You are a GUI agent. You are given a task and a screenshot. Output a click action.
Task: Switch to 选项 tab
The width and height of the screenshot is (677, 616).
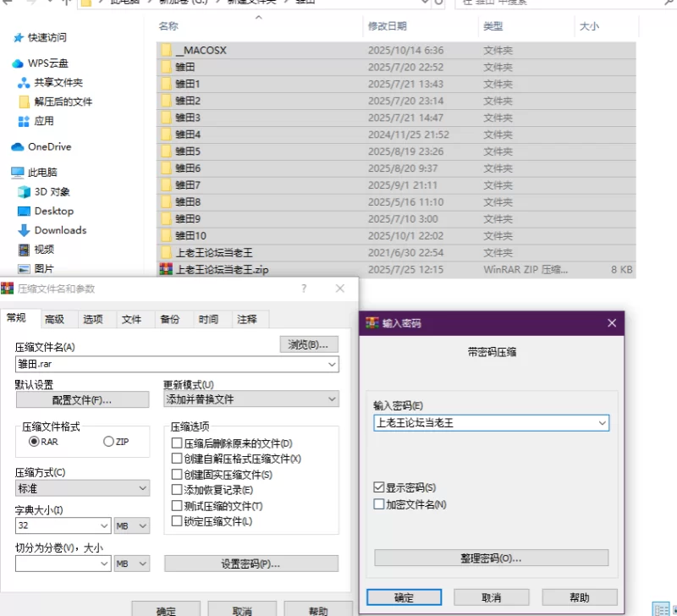click(x=93, y=320)
